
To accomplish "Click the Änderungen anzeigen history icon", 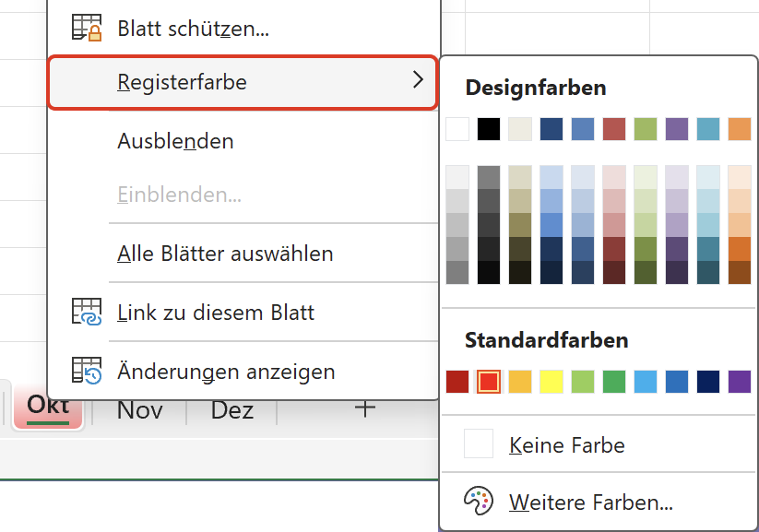I will pyautogui.click(x=87, y=371).
